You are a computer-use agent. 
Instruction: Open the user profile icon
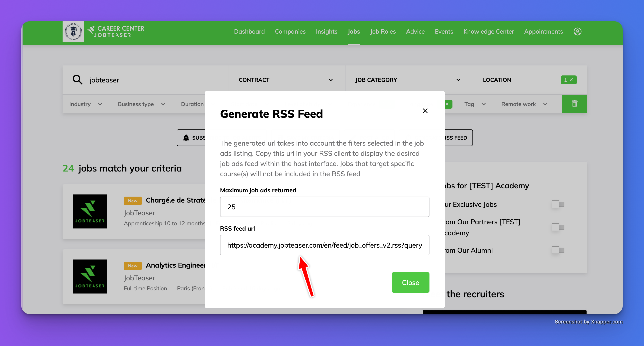pyautogui.click(x=577, y=31)
